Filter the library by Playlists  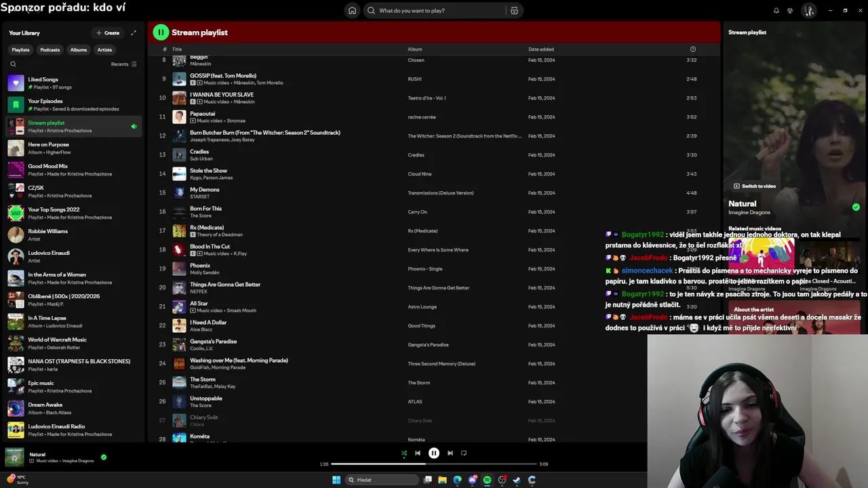[20, 49]
